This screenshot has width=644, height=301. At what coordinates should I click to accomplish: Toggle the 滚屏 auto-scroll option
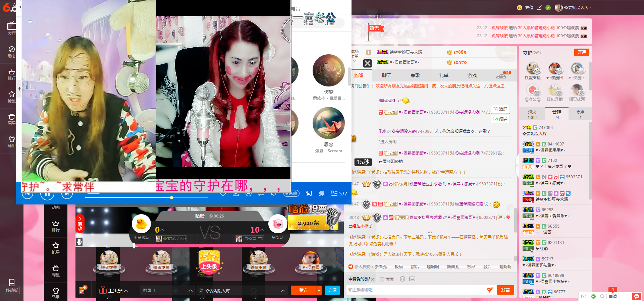click(500, 119)
